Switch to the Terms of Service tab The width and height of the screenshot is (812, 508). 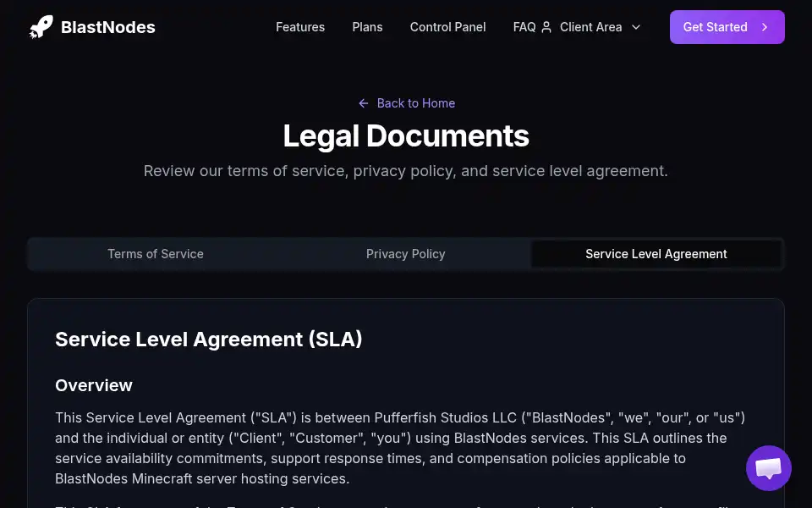pos(156,254)
